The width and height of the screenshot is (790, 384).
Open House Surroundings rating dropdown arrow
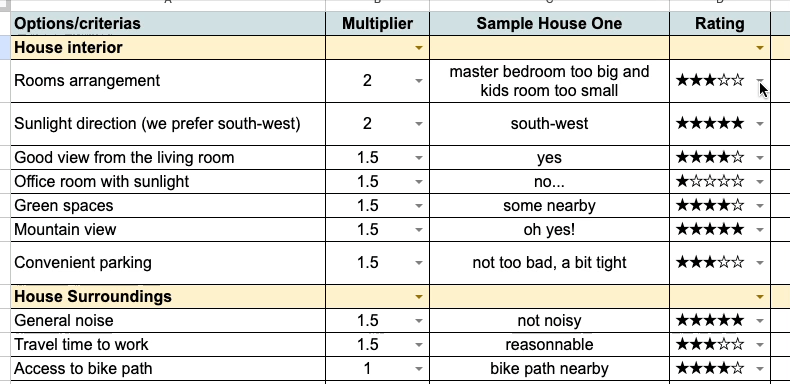(760, 297)
